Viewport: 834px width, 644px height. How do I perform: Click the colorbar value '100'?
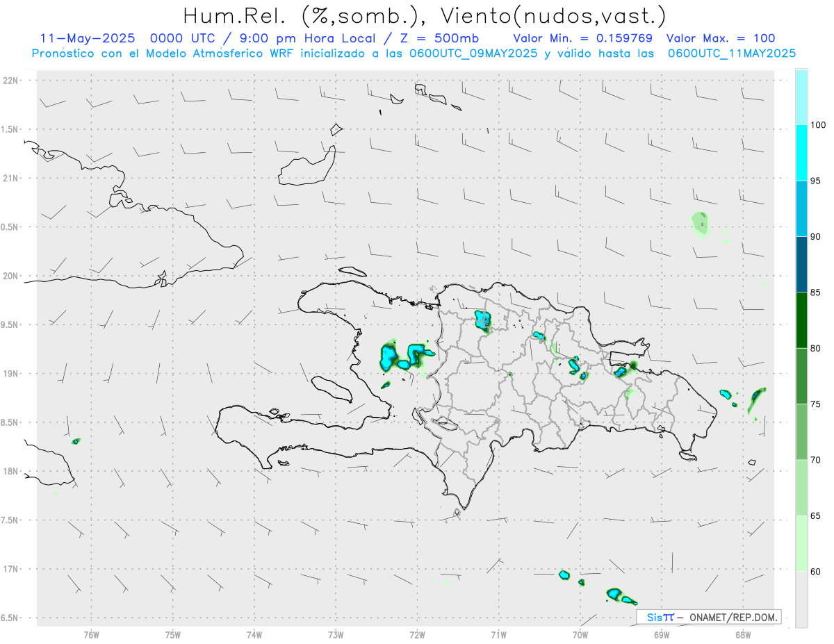pyautogui.click(x=818, y=125)
